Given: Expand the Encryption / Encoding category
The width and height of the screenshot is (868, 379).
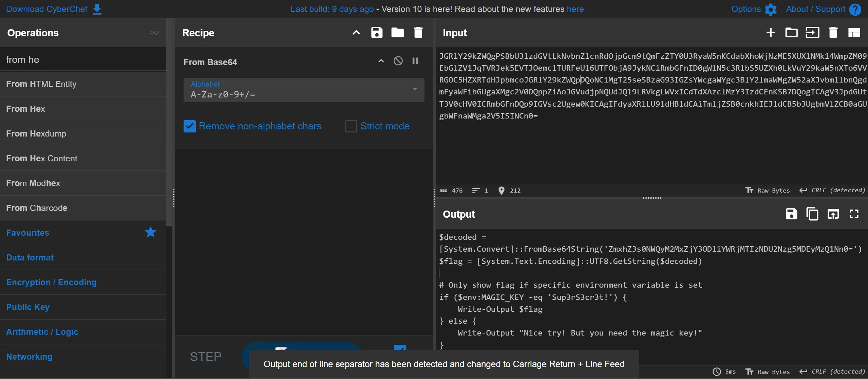Looking at the screenshot, I should point(51,282).
